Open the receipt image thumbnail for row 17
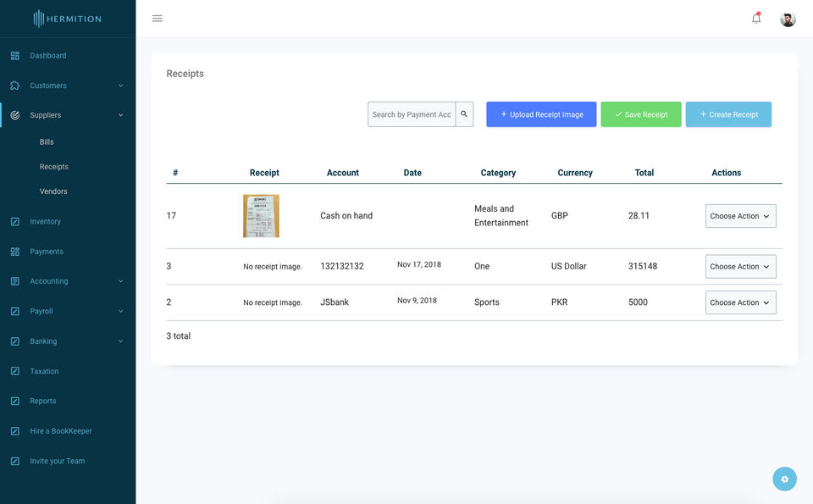 coord(262,216)
